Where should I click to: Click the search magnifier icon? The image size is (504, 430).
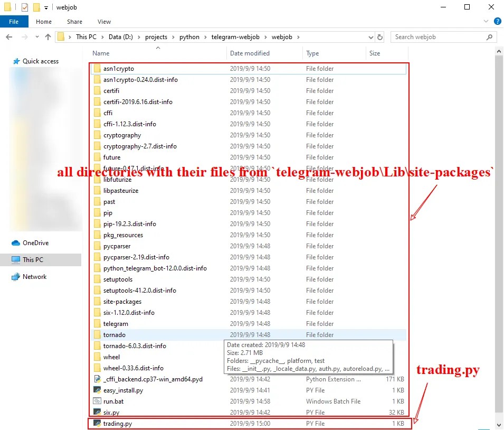point(489,37)
